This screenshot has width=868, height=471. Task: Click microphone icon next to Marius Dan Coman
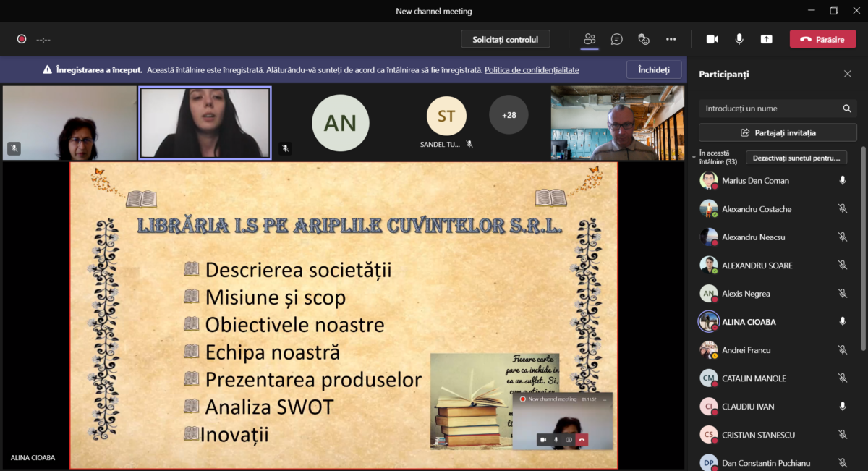coord(842,181)
